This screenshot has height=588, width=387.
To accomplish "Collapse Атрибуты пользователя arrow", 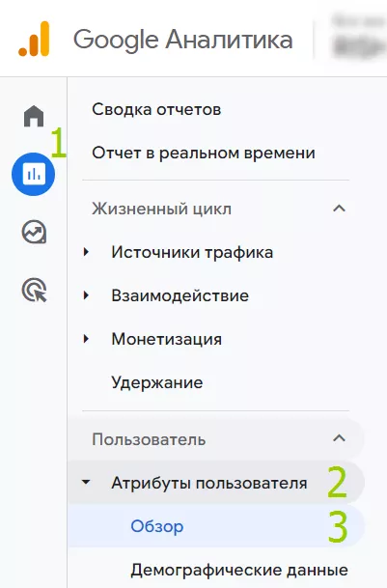I will pos(86,482).
